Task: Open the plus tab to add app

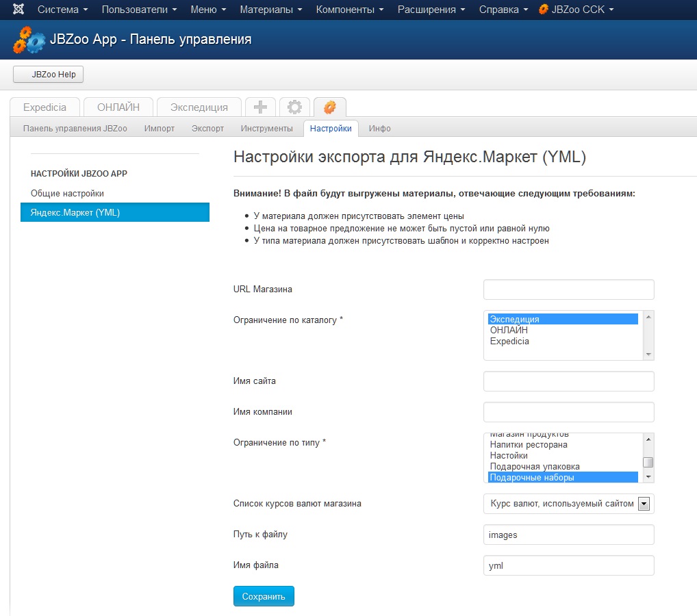Action: (260, 107)
